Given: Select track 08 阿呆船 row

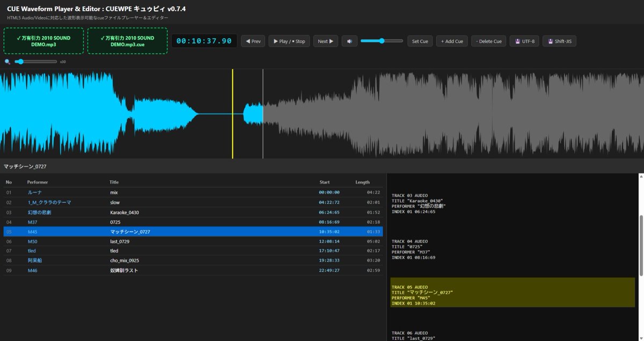Looking at the screenshot, I should (193, 261).
